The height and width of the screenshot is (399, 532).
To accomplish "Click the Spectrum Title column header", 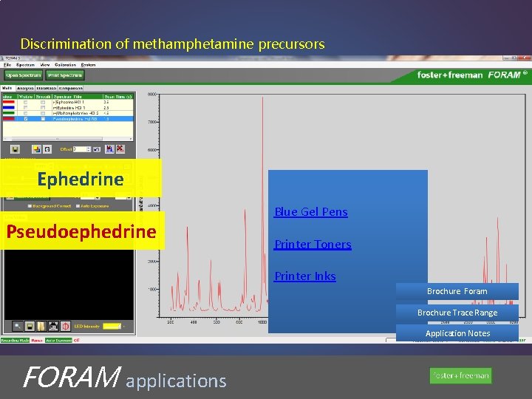I will click(78, 97).
